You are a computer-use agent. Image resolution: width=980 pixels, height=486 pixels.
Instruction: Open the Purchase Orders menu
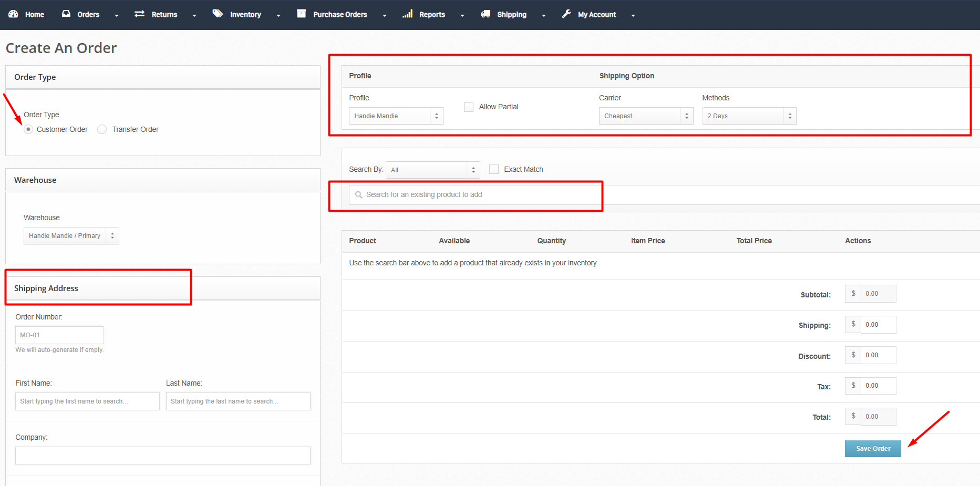(340, 15)
